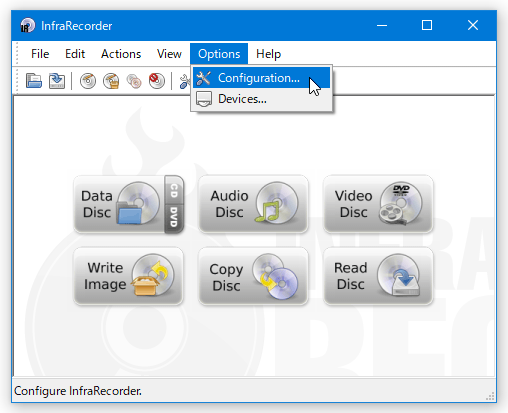Click the Write Image button
Viewport: 508px width, 413px height.
coord(128,276)
